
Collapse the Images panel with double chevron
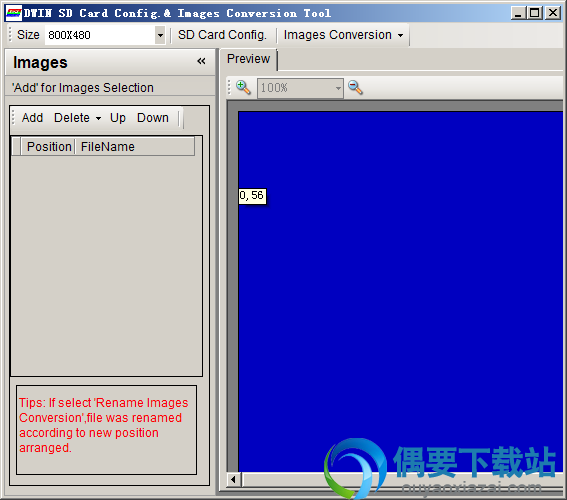click(201, 61)
